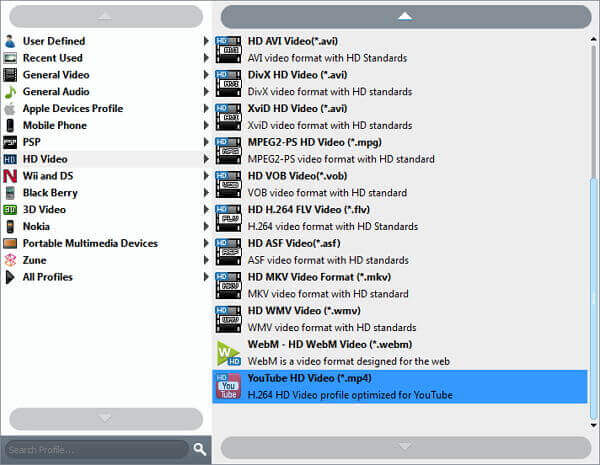The height and width of the screenshot is (465, 600).
Task: Select HD H.264 FLV Video (*.flv)
Action: pos(400,218)
